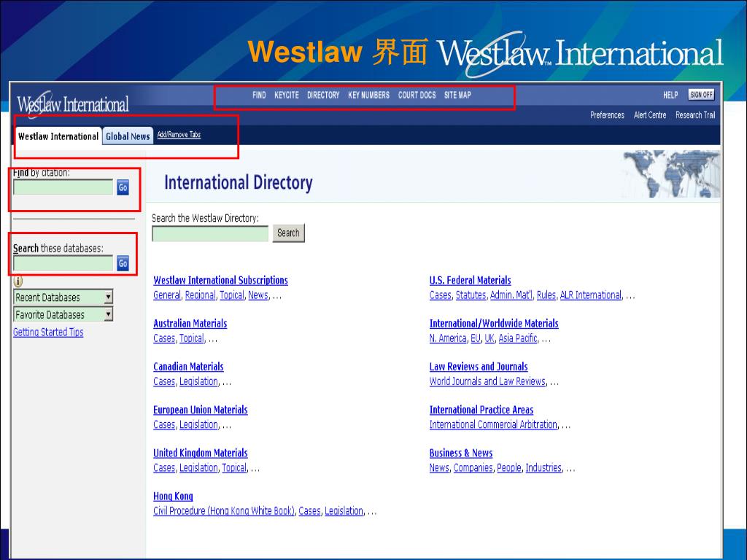
Task: Open Legislation under Hong Kong
Action: click(x=344, y=511)
